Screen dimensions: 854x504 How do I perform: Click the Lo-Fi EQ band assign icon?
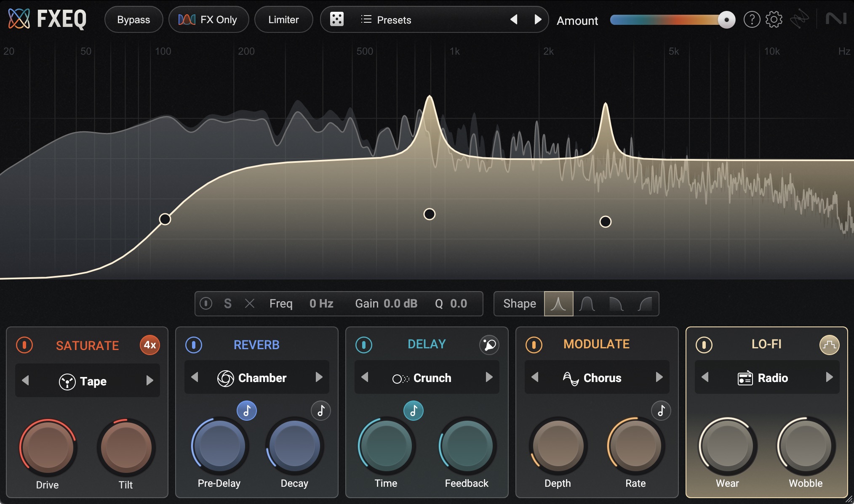pyautogui.click(x=829, y=345)
